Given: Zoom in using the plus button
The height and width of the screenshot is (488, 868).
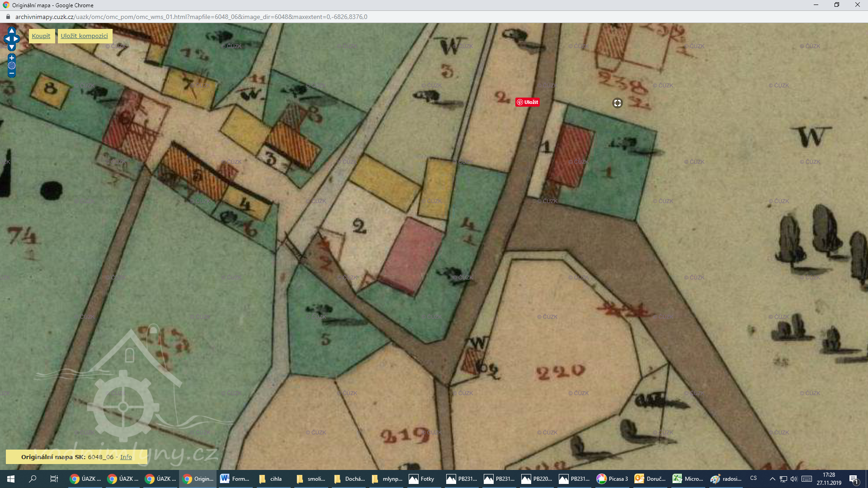Looking at the screenshot, I should pos(12,58).
